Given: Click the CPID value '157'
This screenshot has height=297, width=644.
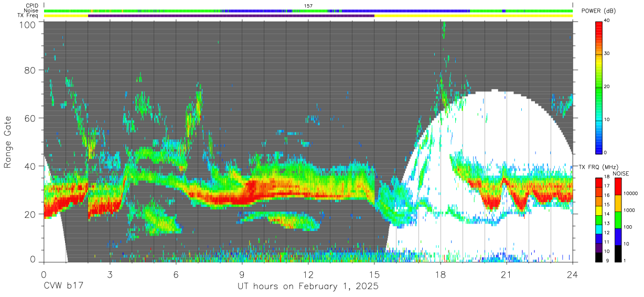Looking at the screenshot, I should 308,6.
